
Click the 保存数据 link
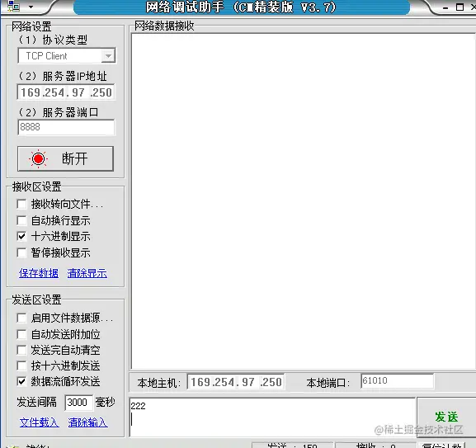tap(39, 273)
